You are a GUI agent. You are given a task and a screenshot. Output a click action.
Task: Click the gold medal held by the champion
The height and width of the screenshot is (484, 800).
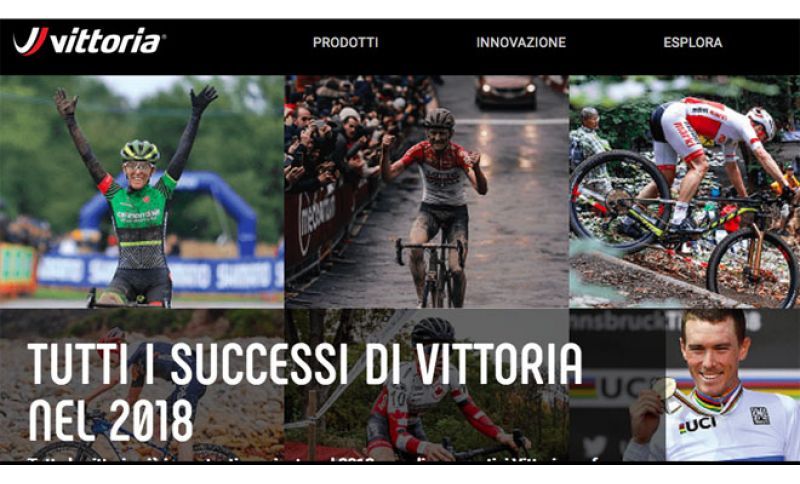point(664,389)
